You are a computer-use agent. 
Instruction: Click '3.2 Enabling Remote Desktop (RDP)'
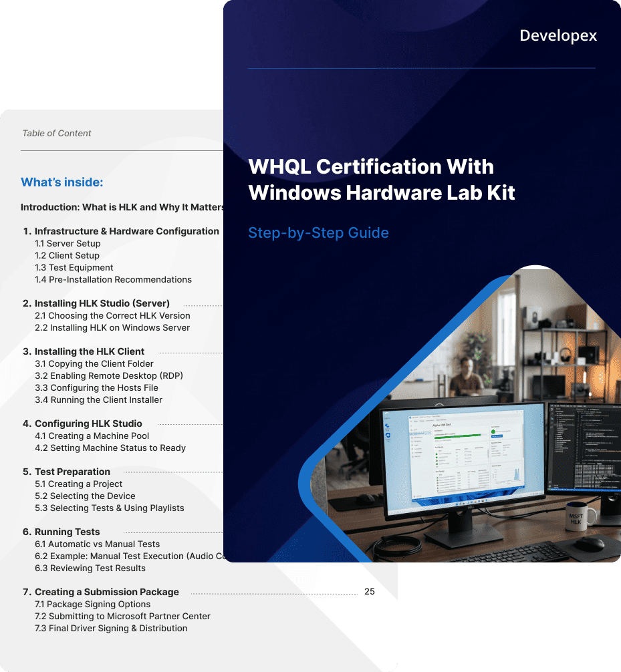[x=109, y=375]
